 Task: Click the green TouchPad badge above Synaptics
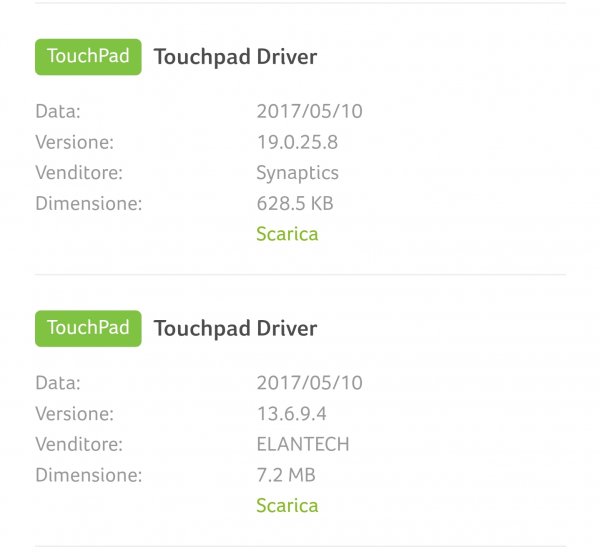coord(88,57)
